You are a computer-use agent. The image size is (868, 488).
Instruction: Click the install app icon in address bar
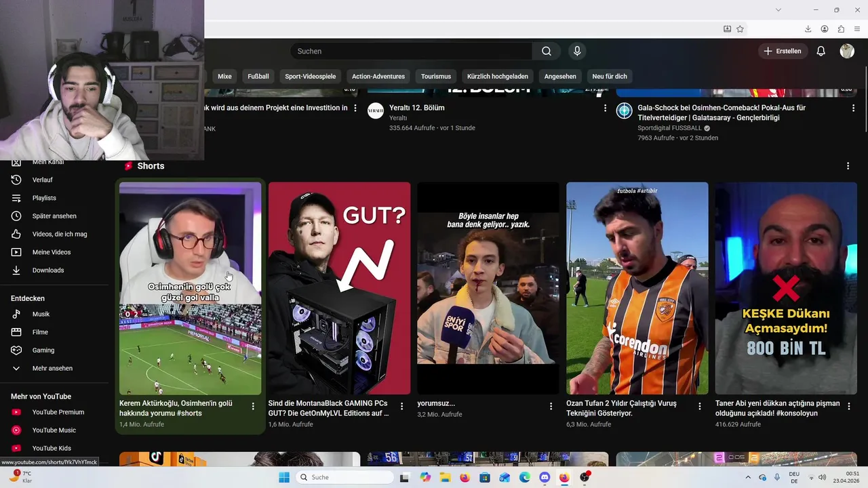(x=727, y=29)
